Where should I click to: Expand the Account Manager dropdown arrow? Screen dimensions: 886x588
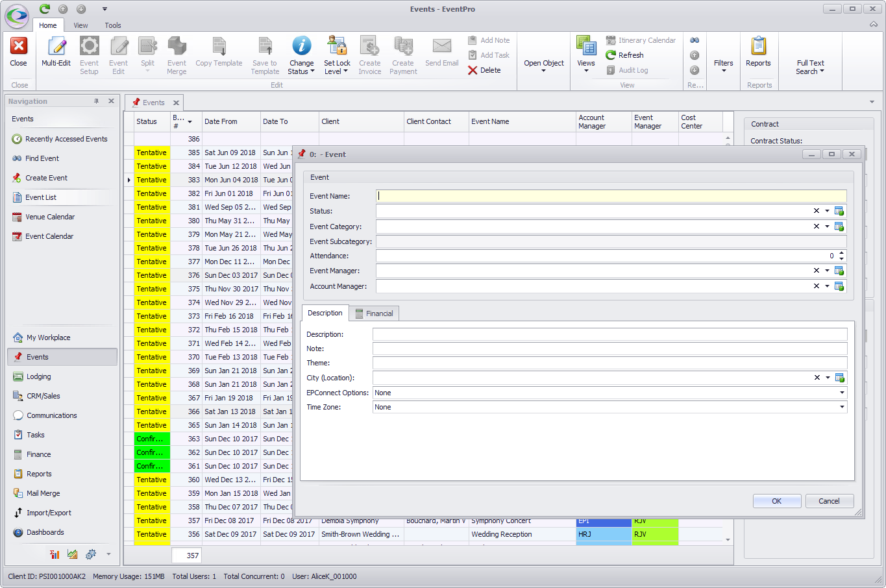pyautogui.click(x=827, y=286)
